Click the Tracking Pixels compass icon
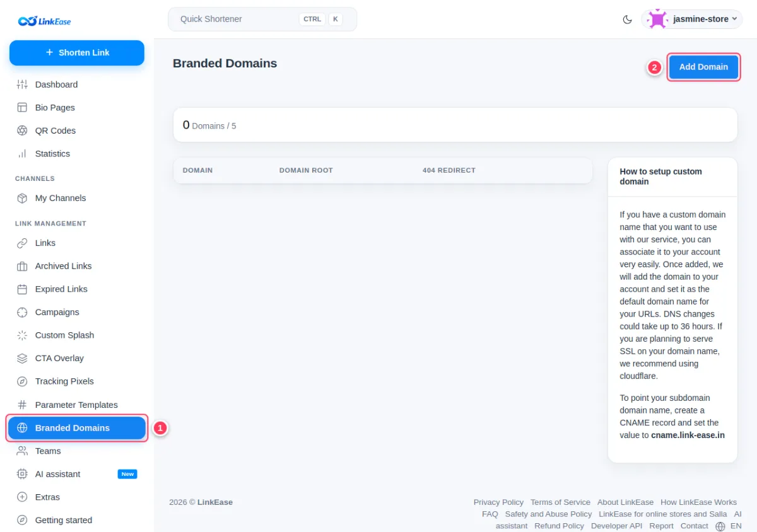 point(22,381)
